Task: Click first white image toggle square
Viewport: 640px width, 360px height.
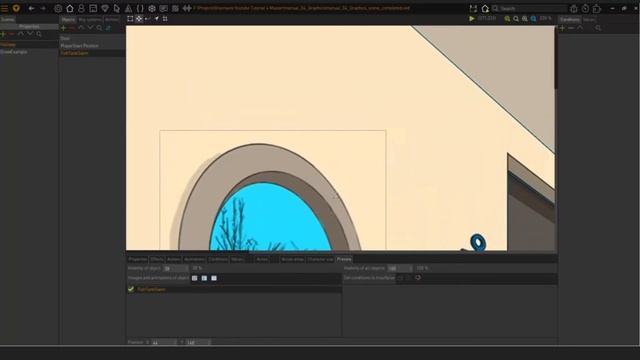Action: 195,278
